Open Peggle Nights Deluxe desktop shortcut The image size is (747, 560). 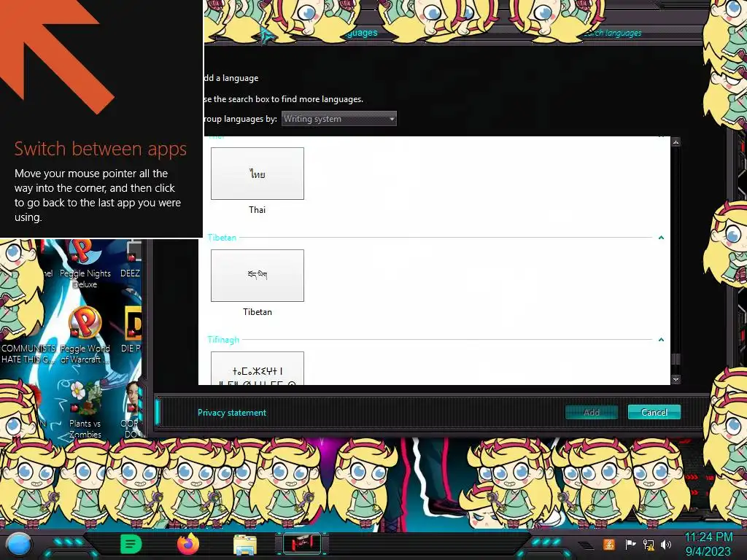(85, 265)
